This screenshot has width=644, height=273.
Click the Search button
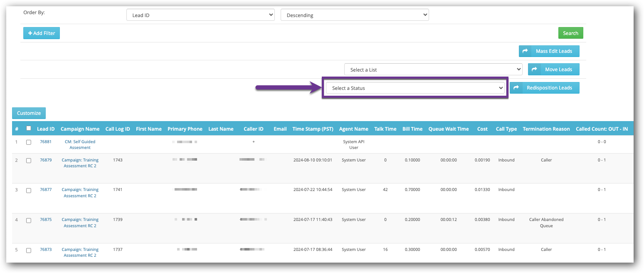[x=570, y=33]
